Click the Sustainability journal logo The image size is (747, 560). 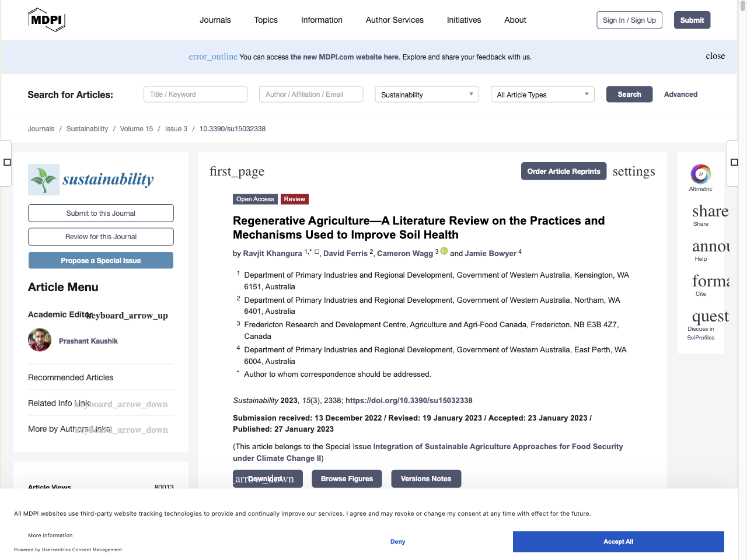92,180
